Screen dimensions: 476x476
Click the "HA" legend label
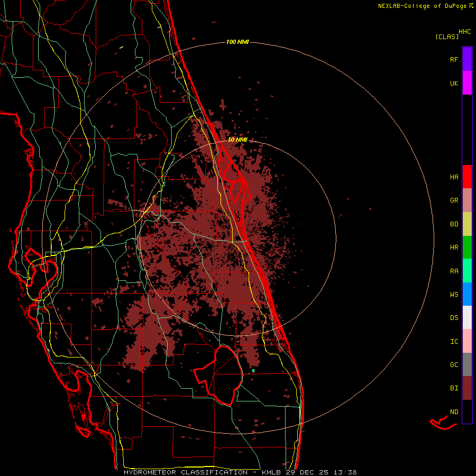point(454,177)
